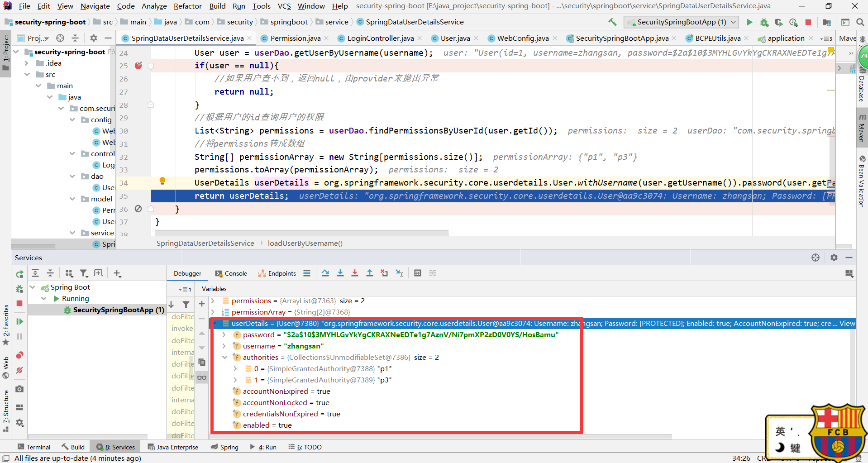Open the Database side panel
This screenshot has width=868, height=463.
click(862, 85)
